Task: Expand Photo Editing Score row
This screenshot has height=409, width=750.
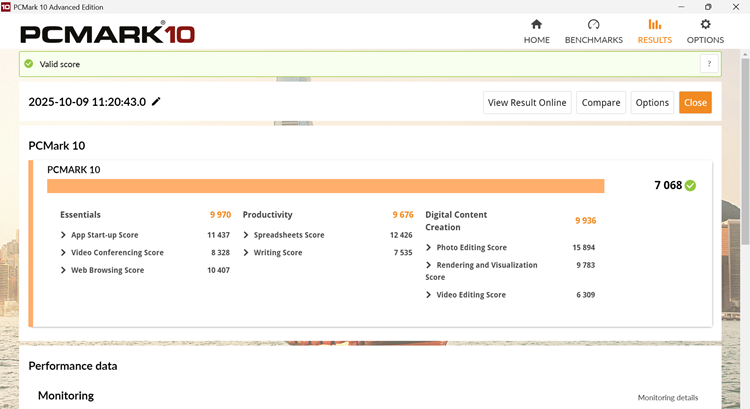Action: pyautogui.click(x=429, y=247)
